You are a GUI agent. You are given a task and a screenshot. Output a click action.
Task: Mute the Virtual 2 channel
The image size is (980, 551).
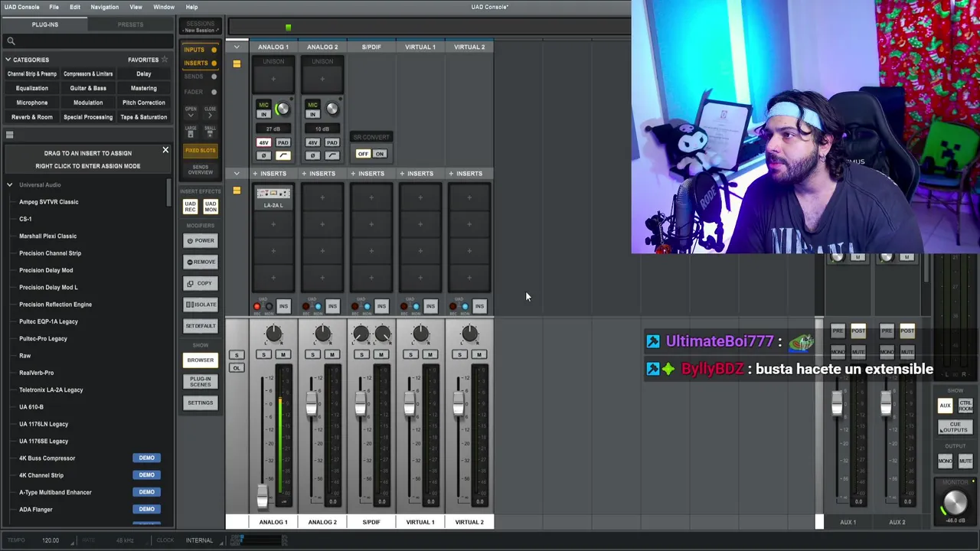coord(479,354)
